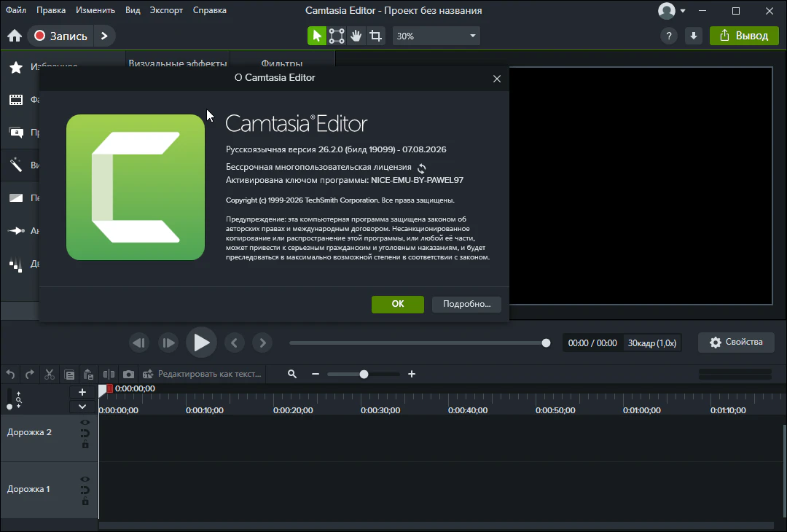Open the Справка menu
The width and height of the screenshot is (787, 532).
click(x=209, y=10)
